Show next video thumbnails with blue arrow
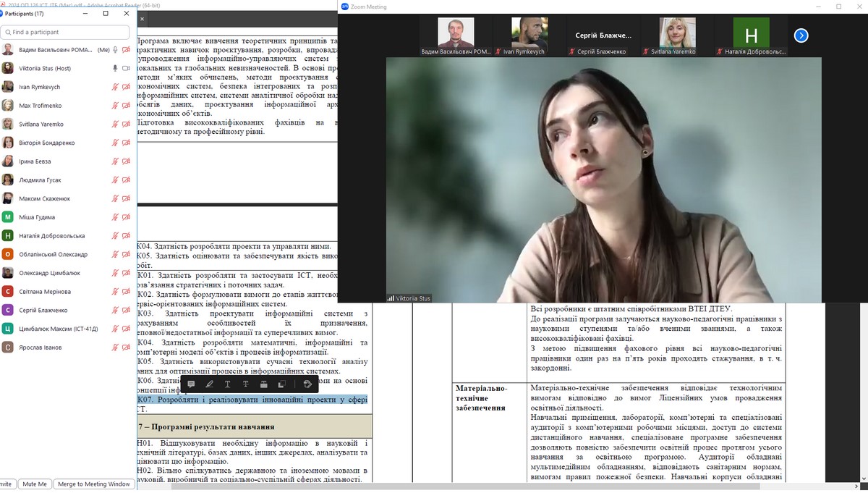The width and height of the screenshot is (868, 493). tap(801, 35)
